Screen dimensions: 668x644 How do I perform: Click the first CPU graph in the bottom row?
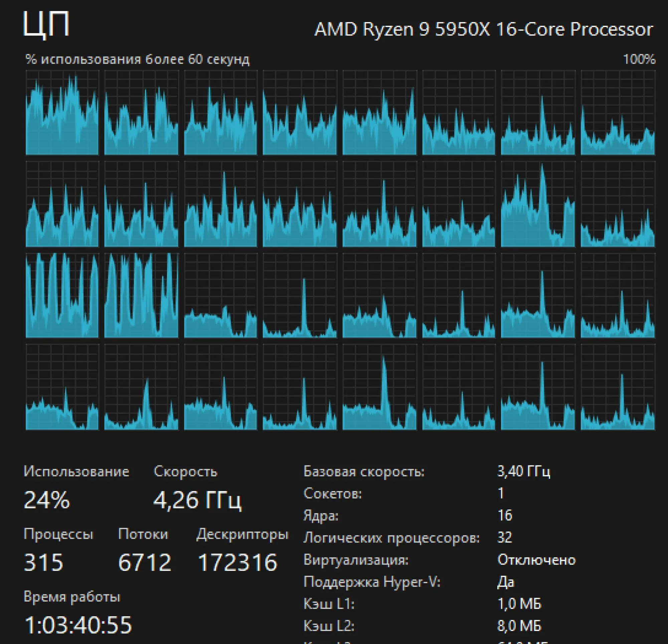point(62,387)
